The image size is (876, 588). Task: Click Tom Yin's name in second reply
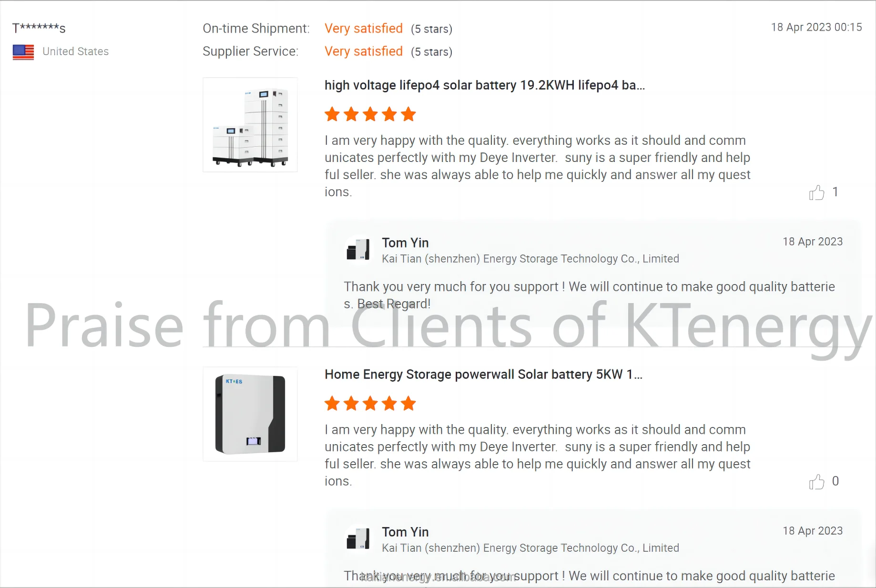coord(405,532)
